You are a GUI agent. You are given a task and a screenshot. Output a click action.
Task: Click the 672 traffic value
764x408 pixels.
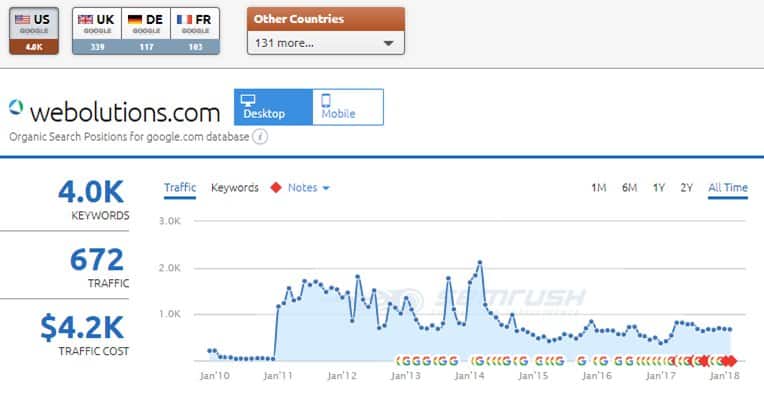tap(97, 260)
